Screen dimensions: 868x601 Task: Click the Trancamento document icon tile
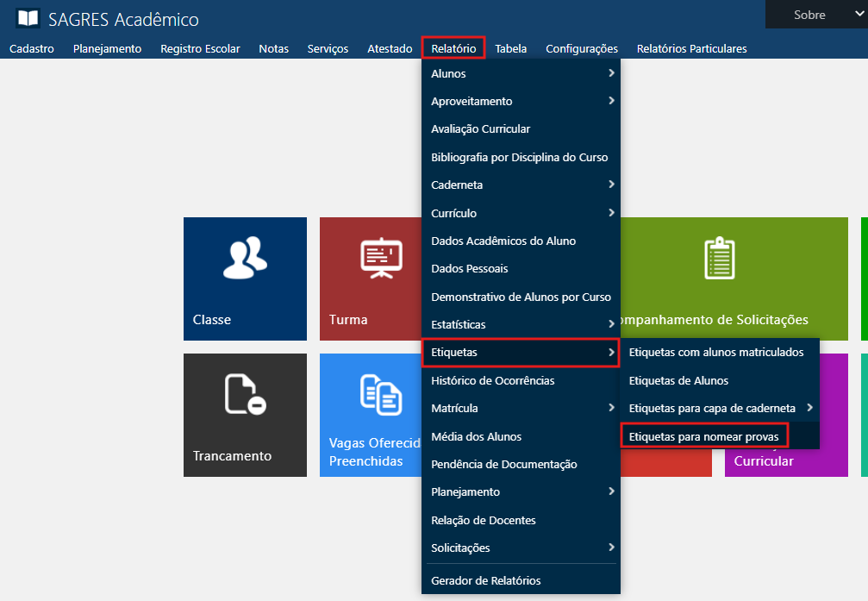coord(245,394)
